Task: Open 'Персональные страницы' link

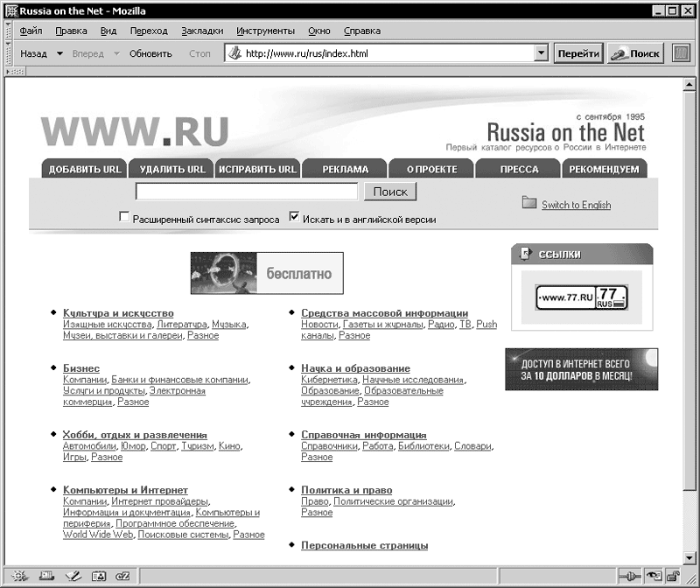Action: click(x=365, y=545)
